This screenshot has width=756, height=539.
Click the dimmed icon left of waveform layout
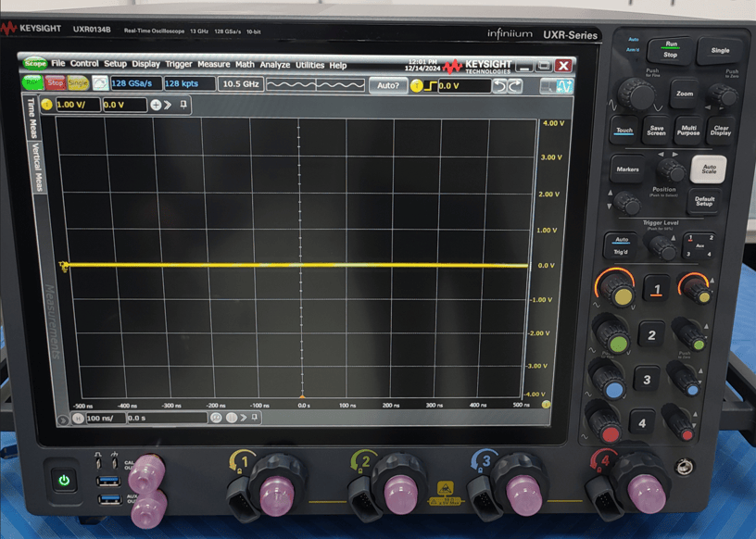(x=548, y=86)
